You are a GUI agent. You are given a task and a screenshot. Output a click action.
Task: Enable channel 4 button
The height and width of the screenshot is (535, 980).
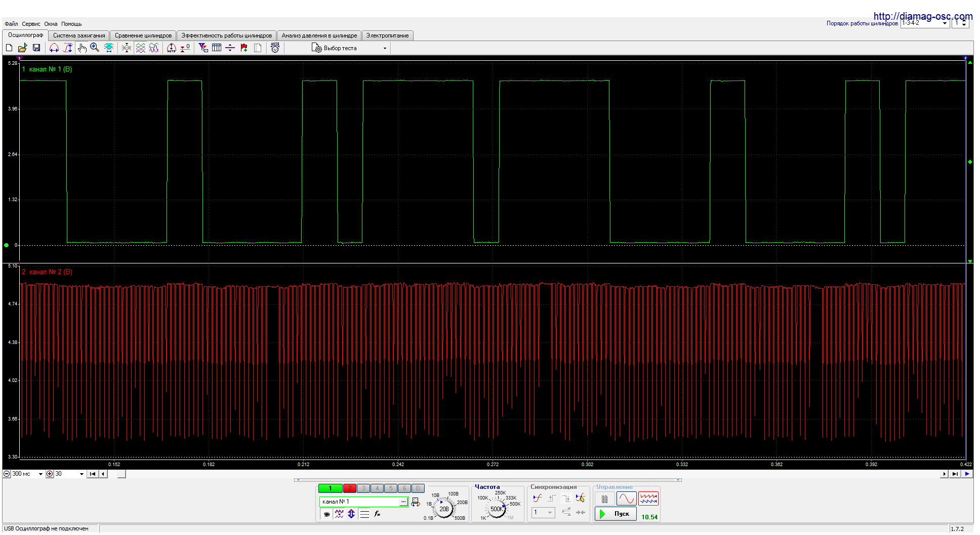[x=377, y=488]
